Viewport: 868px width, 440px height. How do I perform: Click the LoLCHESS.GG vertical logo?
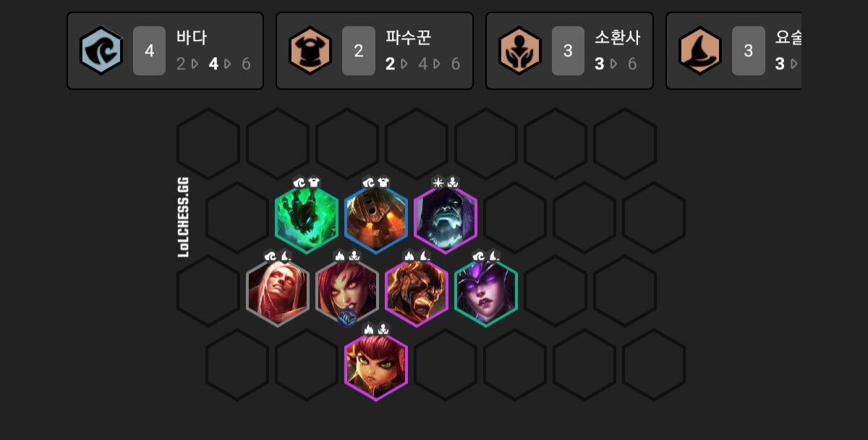pyautogui.click(x=184, y=218)
